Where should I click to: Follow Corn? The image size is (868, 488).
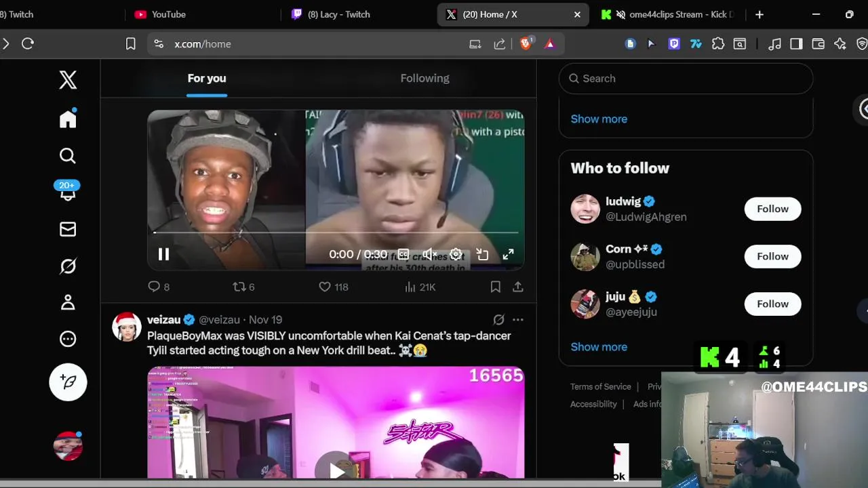[x=772, y=256]
